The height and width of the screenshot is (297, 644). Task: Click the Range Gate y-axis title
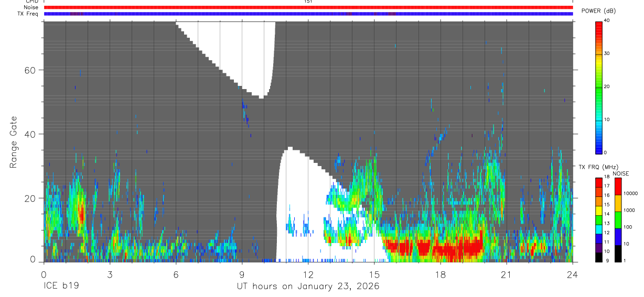[14, 142]
